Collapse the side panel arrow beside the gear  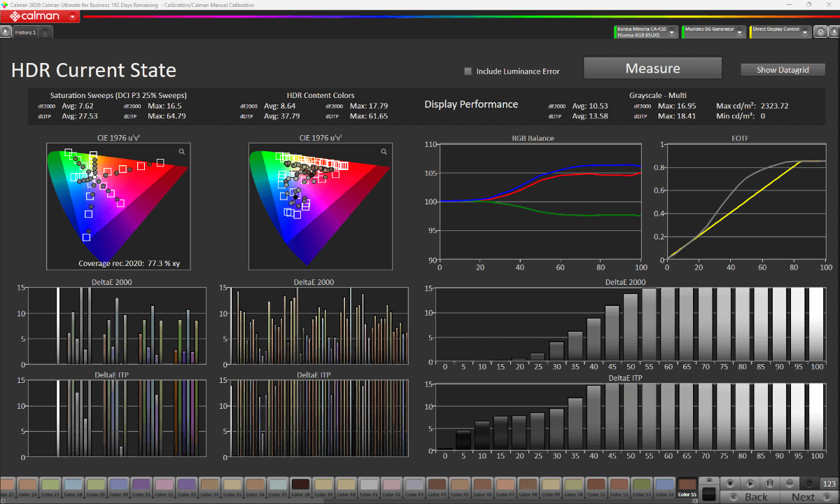(x=833, y=32)
